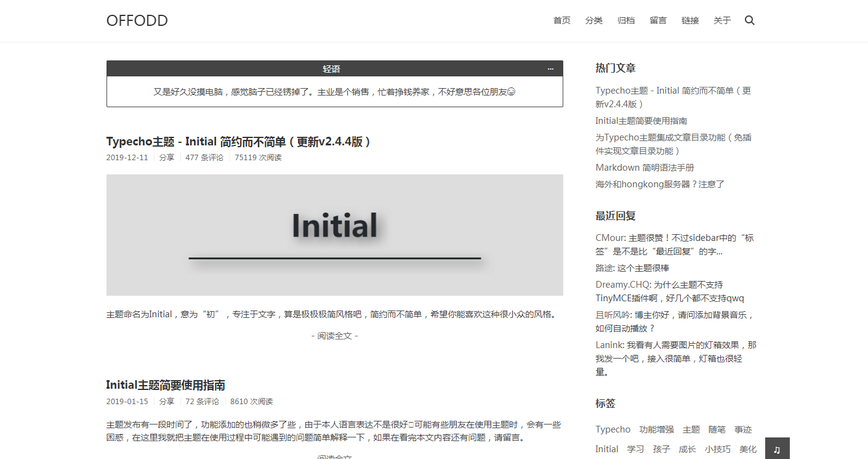Viewport: 868px width, 459px height.
Task: Open the 链接 navigation item
Action: click(x=690, y=20)
